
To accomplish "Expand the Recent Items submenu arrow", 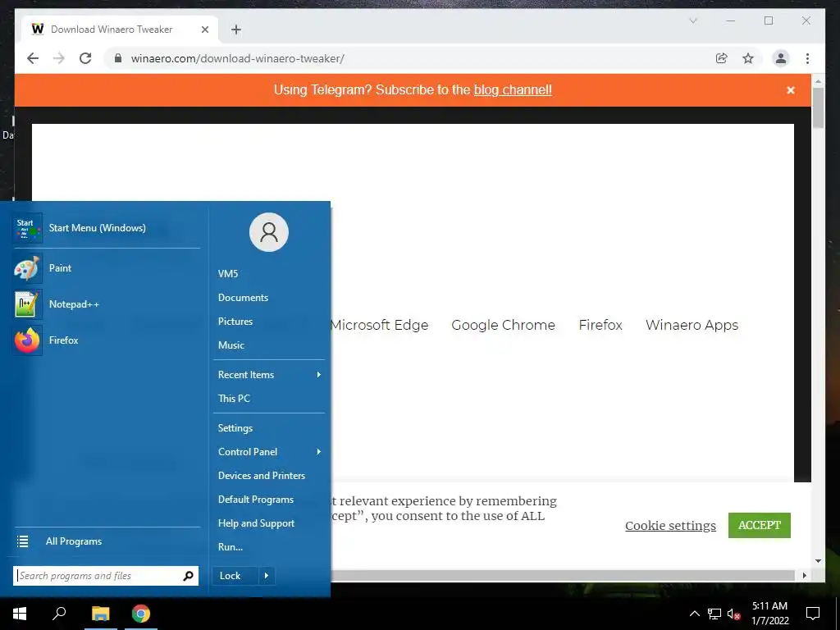I will pos(319,374).
